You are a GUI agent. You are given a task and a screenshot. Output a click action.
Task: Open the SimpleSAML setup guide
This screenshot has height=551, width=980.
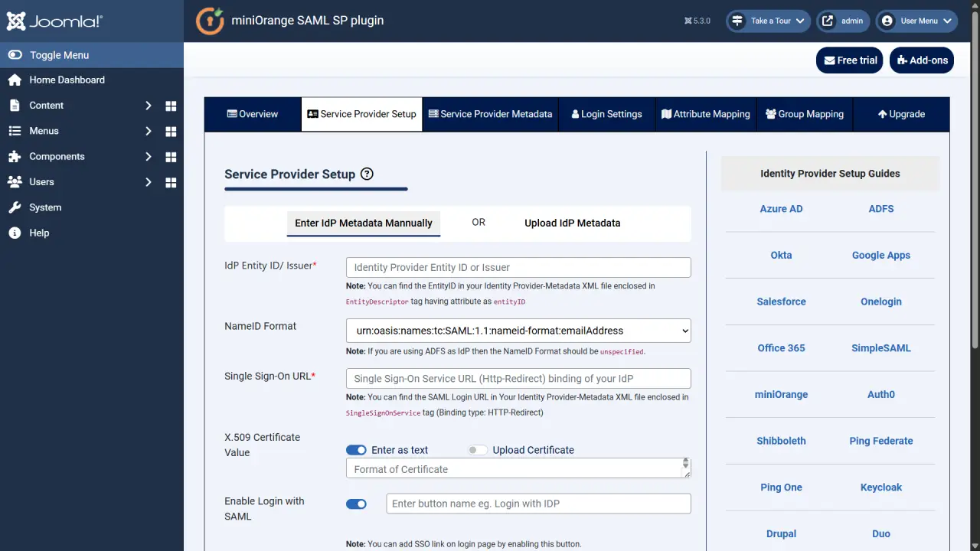[x=881, y=348]
